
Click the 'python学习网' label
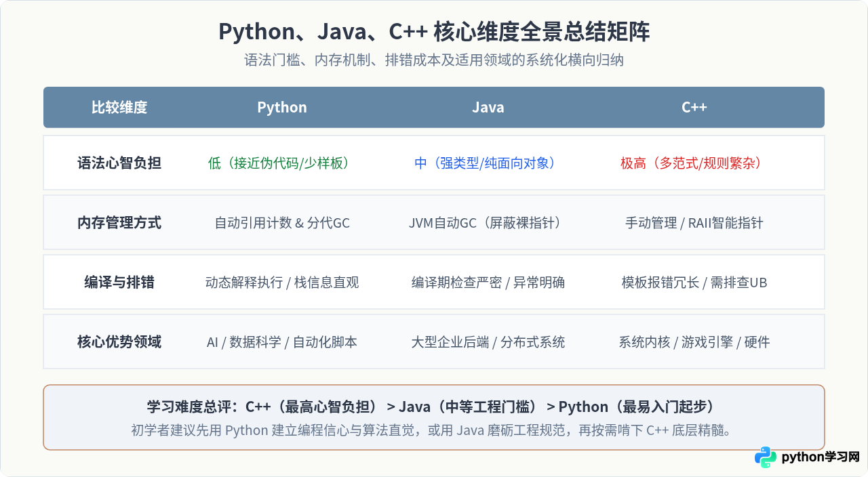pos(821,457)
